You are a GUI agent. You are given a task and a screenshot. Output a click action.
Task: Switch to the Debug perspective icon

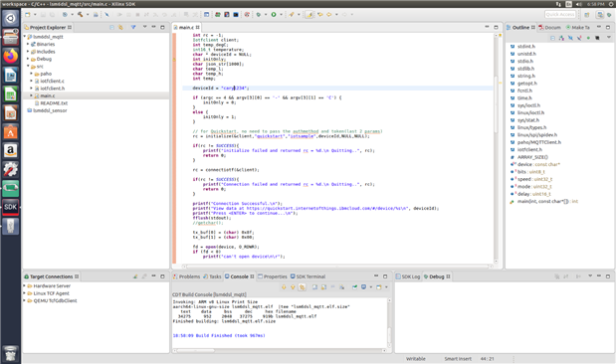[x=609, y=15]
